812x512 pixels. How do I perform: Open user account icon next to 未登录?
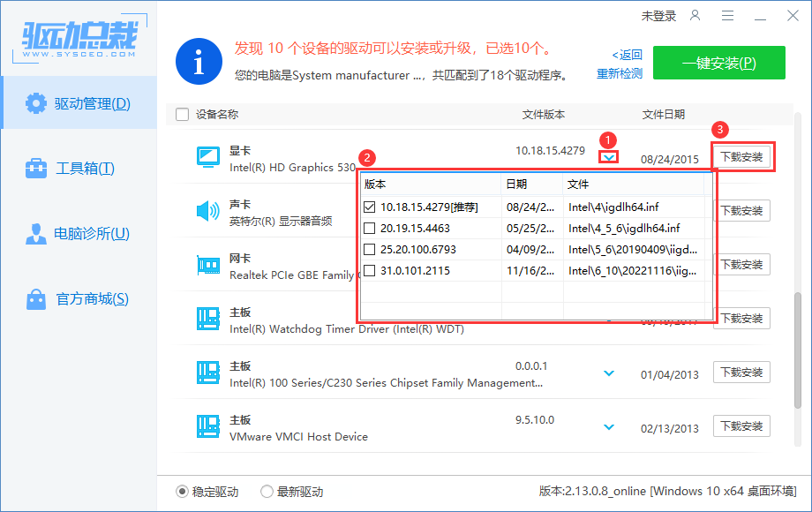click(x=695, y=16)
